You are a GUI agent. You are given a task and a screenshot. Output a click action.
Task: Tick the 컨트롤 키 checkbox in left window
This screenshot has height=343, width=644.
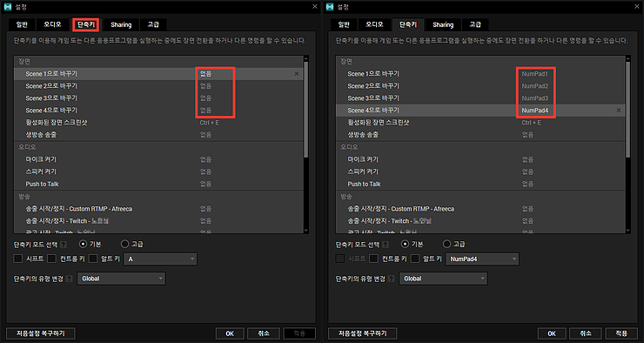pos(51,259)
